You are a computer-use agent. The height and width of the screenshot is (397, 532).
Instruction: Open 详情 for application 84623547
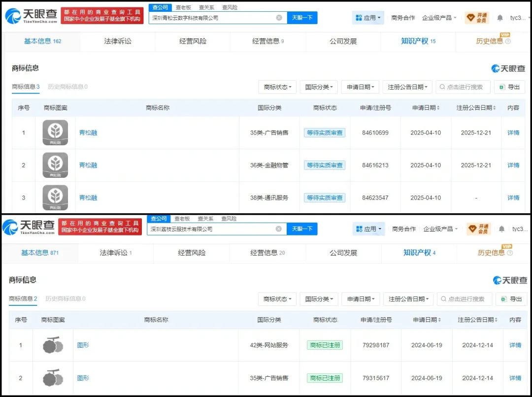point(513,198)
